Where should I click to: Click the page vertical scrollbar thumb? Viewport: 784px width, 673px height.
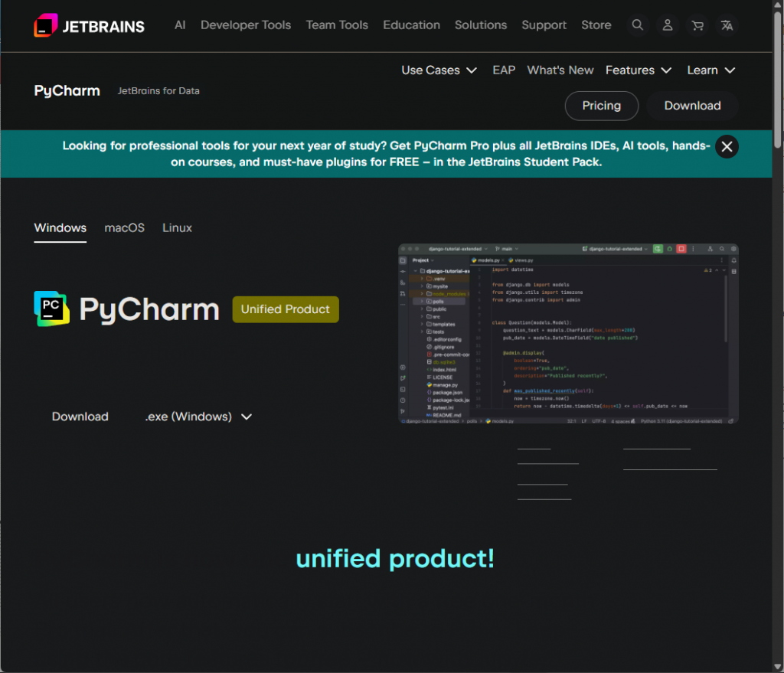pos(778,80)
